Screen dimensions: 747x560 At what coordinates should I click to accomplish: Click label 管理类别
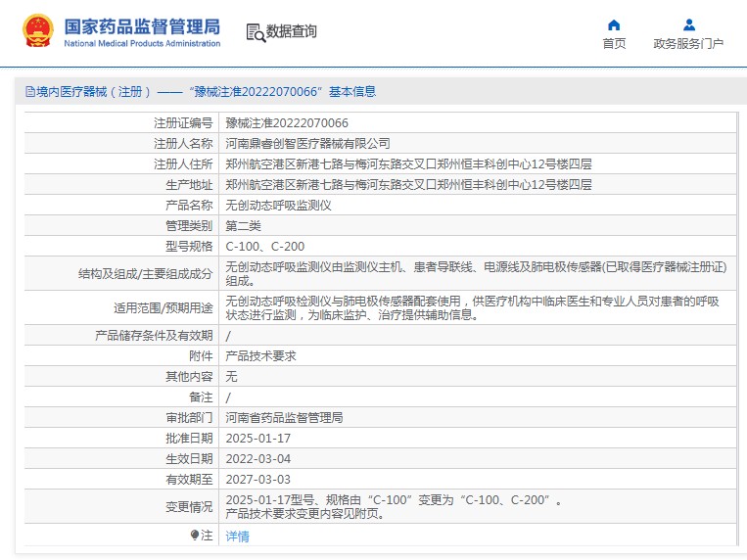(189, 225)
